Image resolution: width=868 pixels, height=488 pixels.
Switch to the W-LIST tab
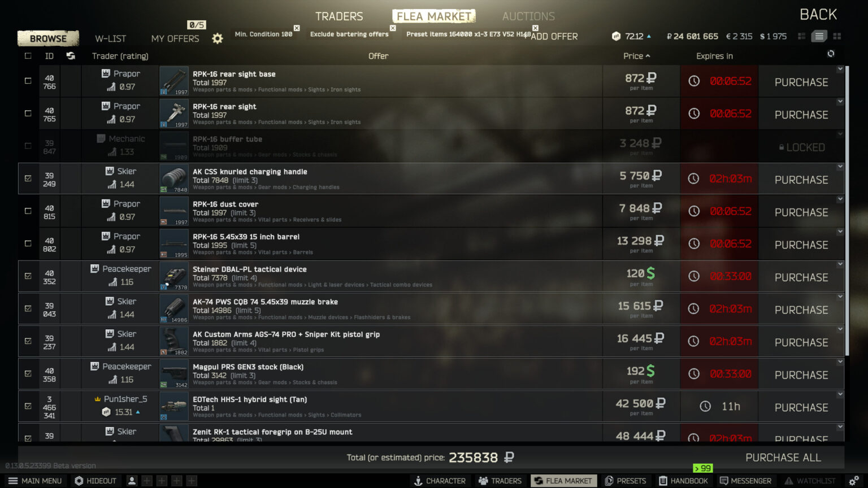pos(111,38)
